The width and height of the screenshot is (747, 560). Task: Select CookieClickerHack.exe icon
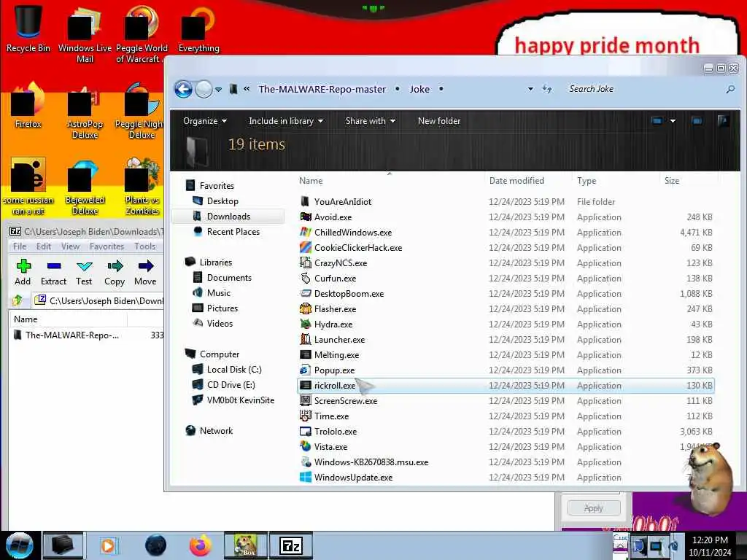[306, 247]
